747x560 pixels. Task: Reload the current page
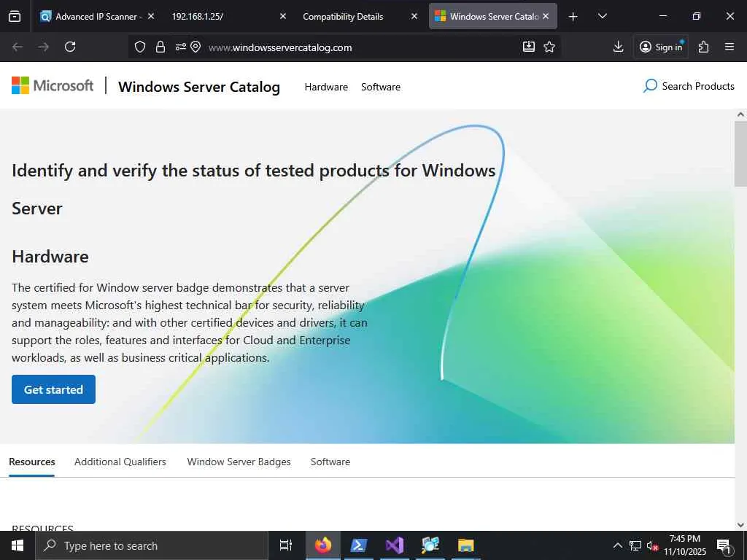point(70,47)
